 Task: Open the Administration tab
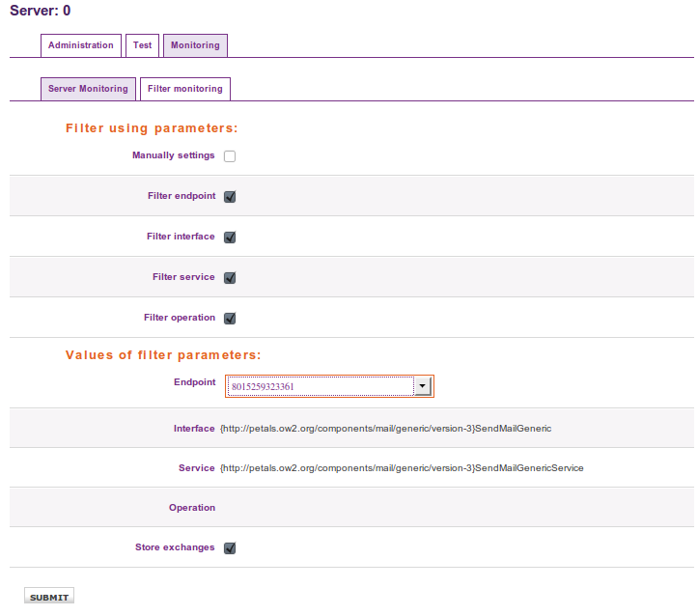[81, 45]
